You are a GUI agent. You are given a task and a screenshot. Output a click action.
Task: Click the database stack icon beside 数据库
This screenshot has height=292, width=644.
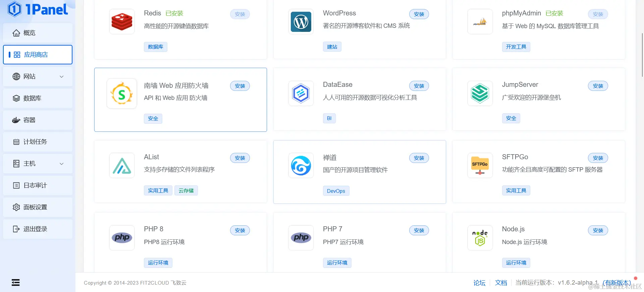pos(16,98)
